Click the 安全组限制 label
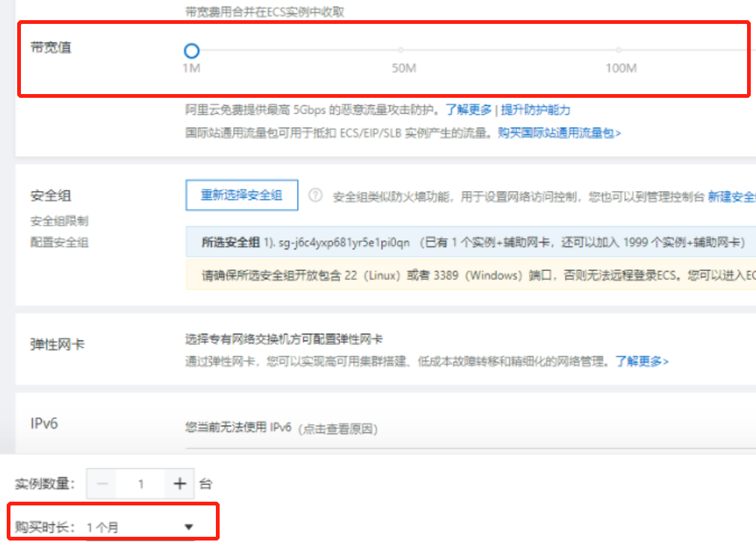This screenshot has width=756, height=542. tap(59, 221)
